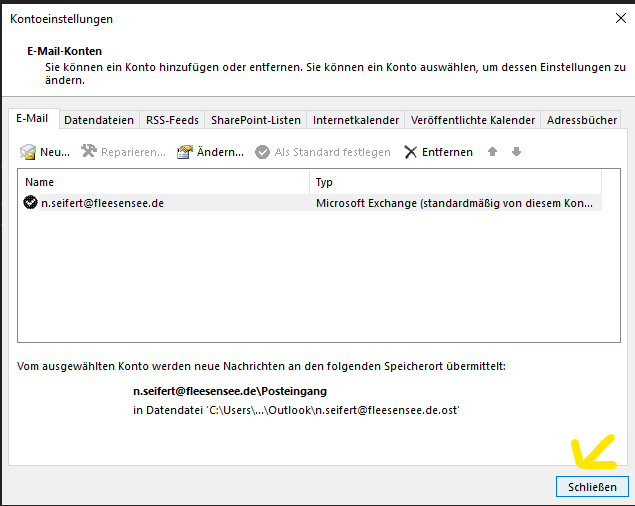Click the Ändern account edit icon

[x=185, y=152]
